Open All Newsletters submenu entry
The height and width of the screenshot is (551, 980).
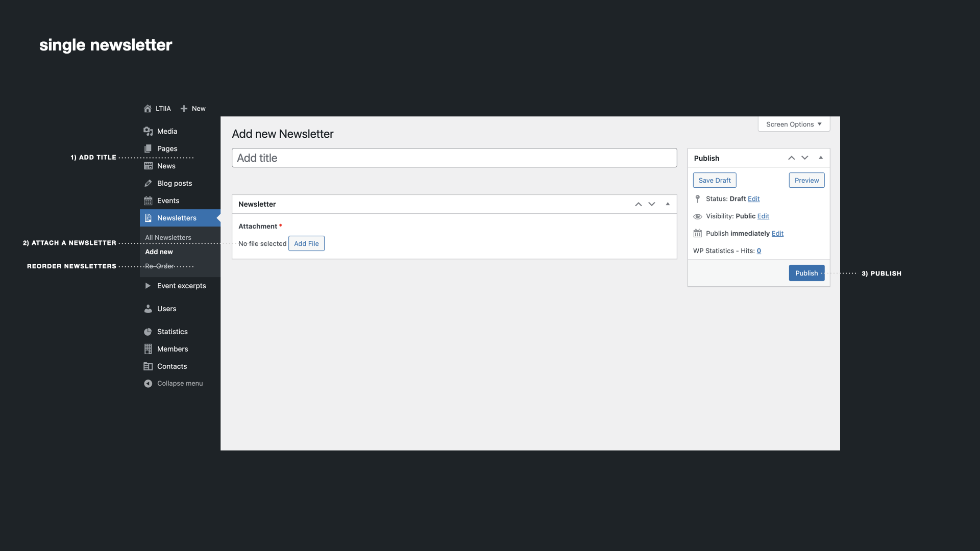(168, 238)
